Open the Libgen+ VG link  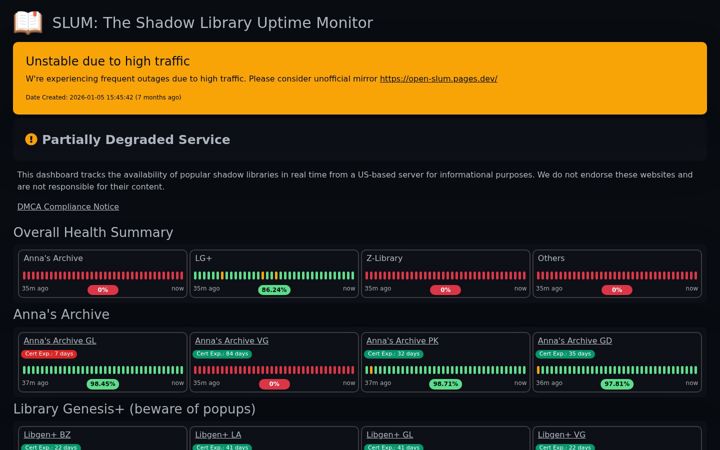point(562,434)
